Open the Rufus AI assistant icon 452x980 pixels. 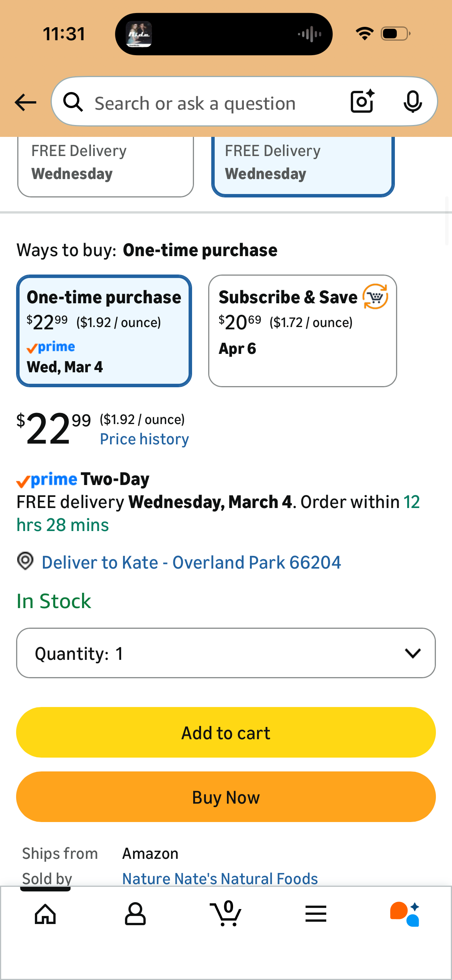pos(405,914)
